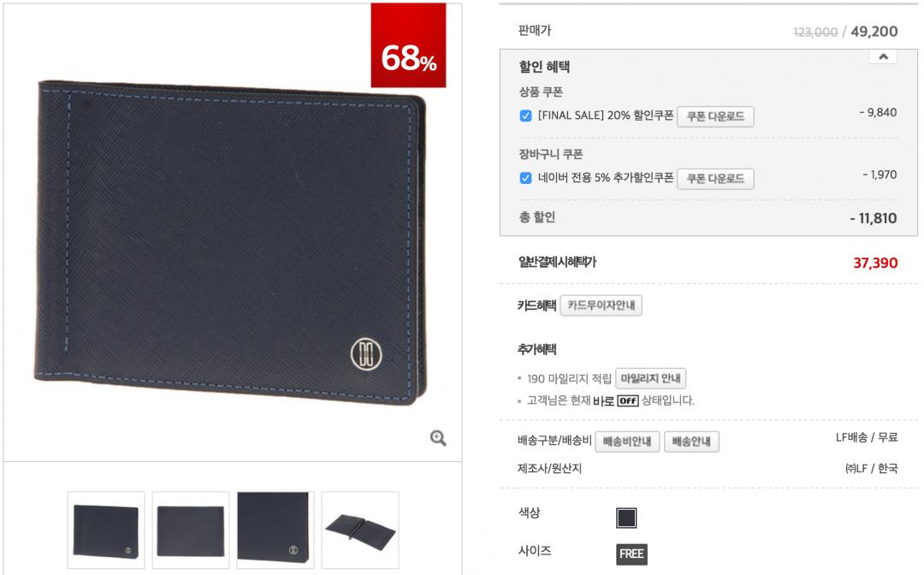924x575 pixels.
Task: Select the FREE size option
Action: click(x=631, y=554)
